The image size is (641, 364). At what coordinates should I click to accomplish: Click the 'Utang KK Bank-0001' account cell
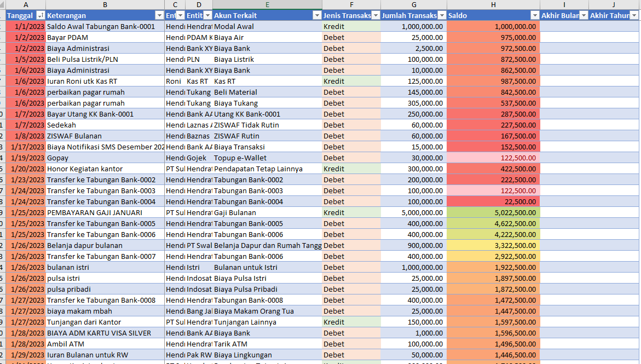[267, 114]
